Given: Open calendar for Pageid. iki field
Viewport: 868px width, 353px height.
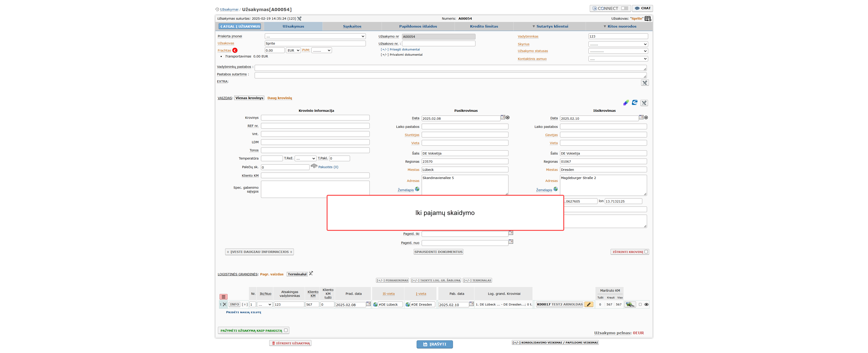Looking at the screenshot, I should [511, 233].
